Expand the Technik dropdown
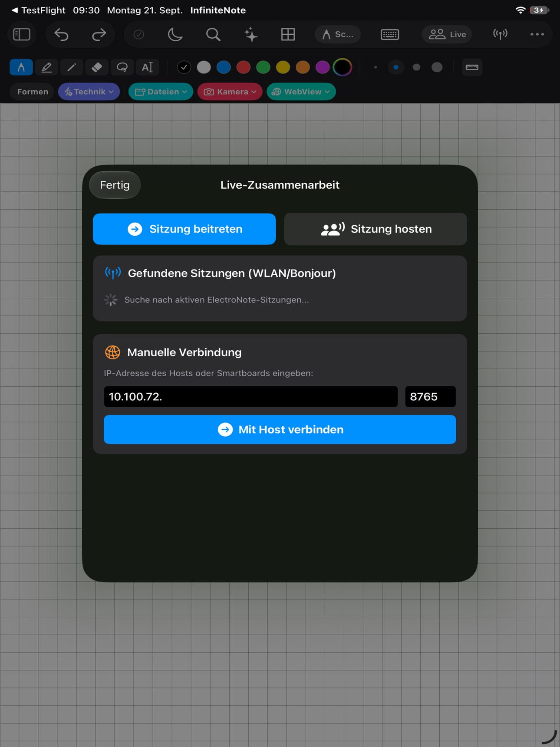560x747 pixels. [x=89, y=92]
